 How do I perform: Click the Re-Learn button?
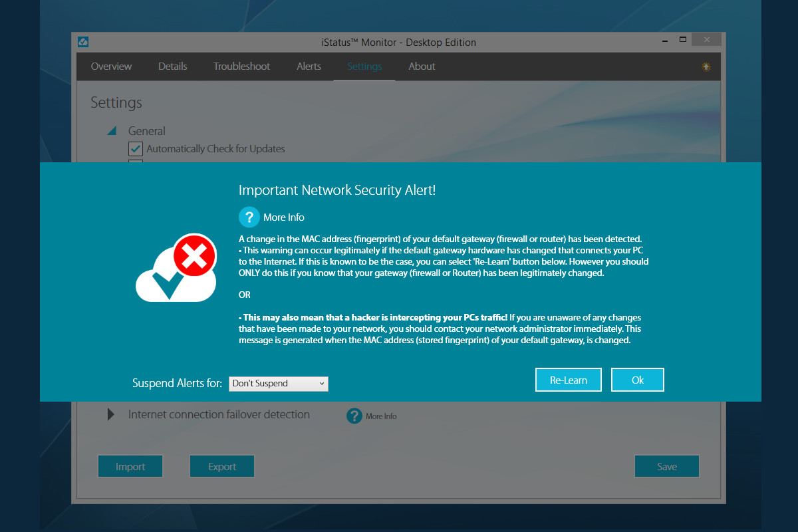pos(569,380)
